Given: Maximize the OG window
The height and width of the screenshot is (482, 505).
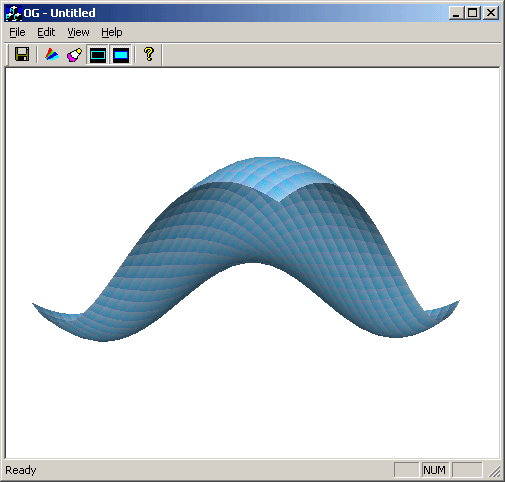Looking at the screenshot, I should [x=473, y=13].
